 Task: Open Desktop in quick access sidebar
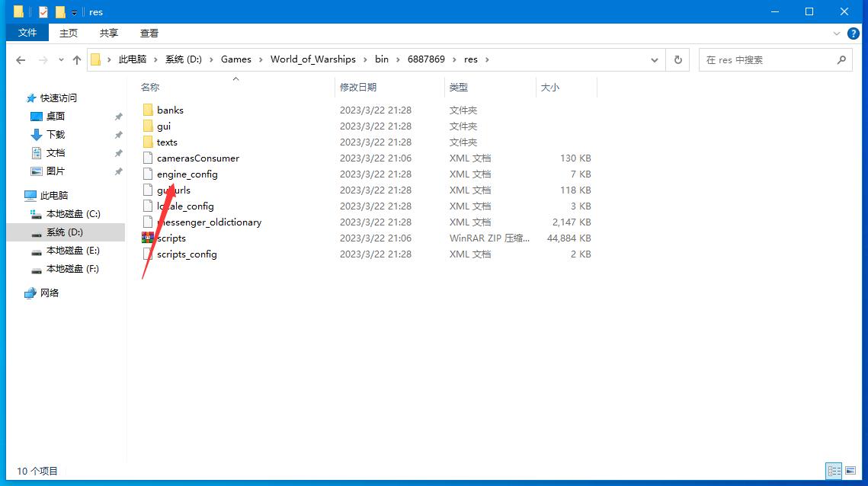[56, 117]
